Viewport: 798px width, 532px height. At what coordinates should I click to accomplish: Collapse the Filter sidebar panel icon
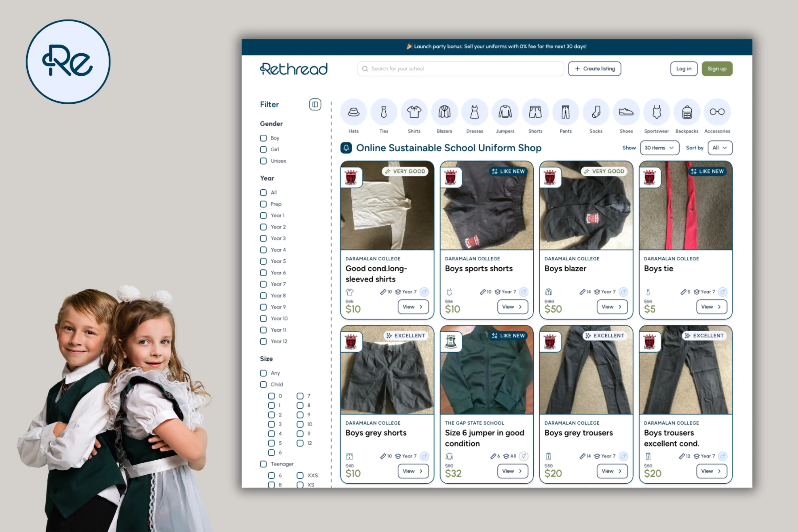[315, 105]
